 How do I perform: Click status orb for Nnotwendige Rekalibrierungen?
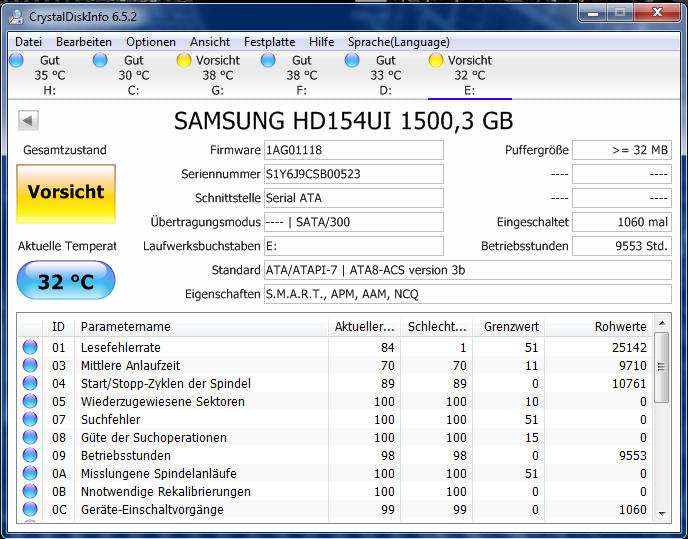(x=30, y=491)
